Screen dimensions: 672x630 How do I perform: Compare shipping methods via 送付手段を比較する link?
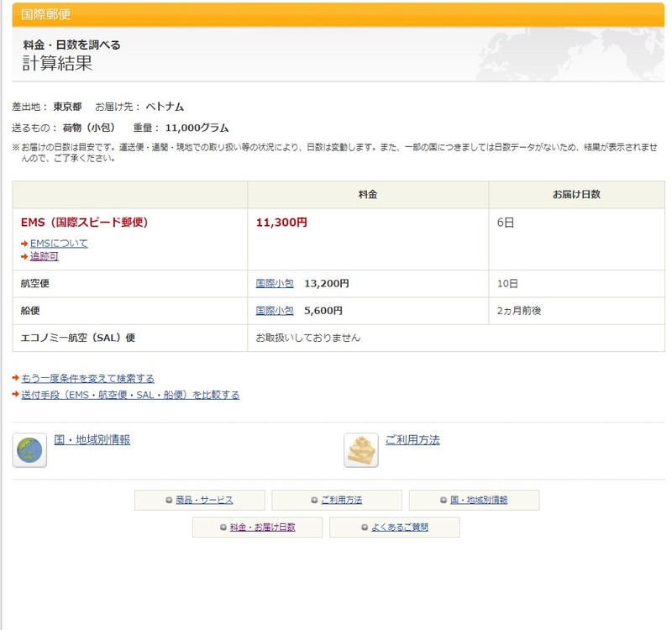coord(130,395)
